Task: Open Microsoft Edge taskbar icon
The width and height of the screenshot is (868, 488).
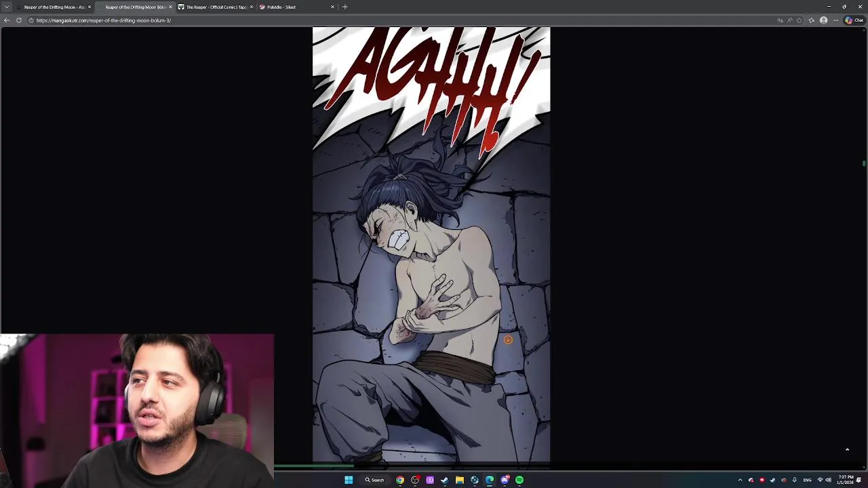Action: (490, 480)
